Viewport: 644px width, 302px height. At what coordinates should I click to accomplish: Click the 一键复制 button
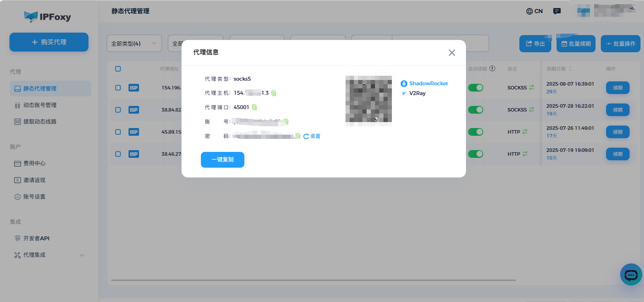click(223, 160)
